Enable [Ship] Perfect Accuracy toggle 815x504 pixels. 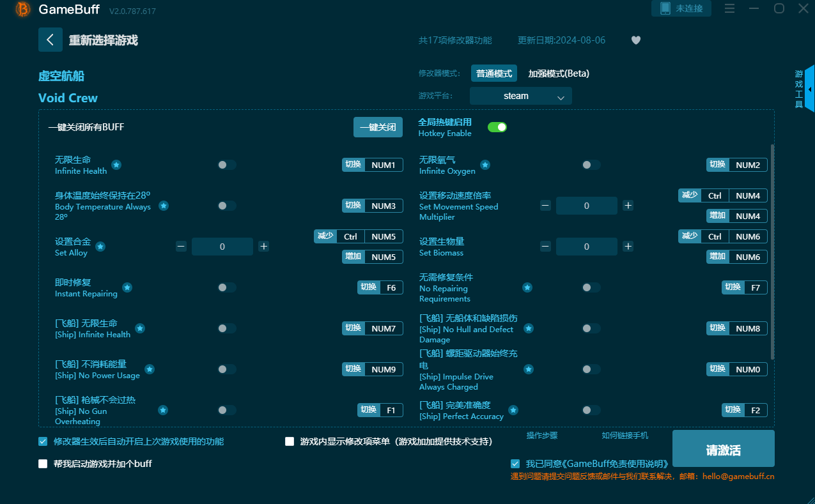tap(591, 410)
